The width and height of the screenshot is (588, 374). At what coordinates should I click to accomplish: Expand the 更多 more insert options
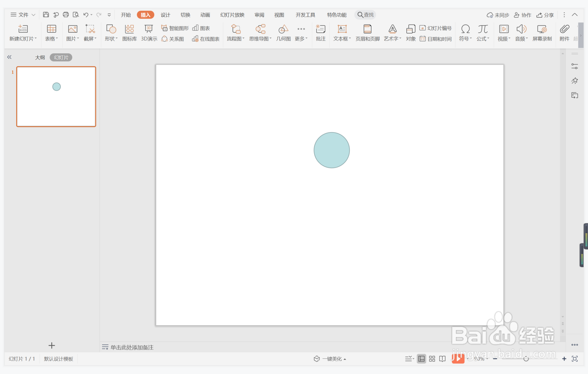(x=301, y=33)
